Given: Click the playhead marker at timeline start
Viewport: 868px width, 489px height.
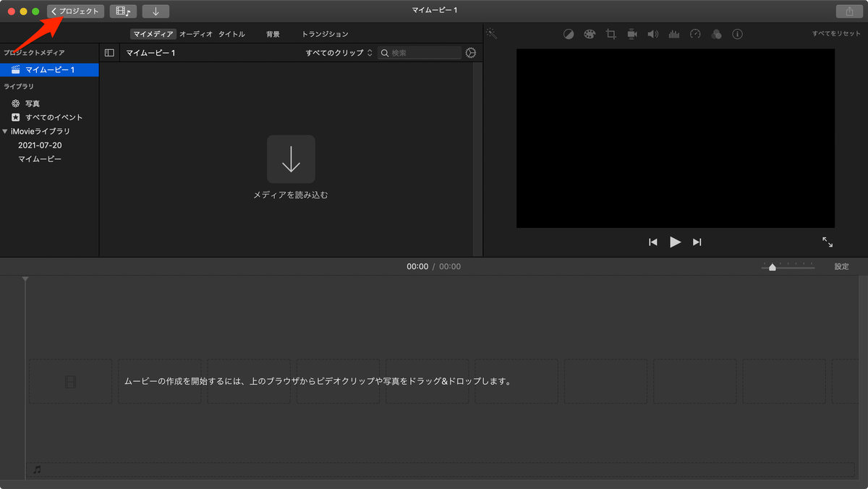Looking at the screenshot, I should tap(25, 279).
